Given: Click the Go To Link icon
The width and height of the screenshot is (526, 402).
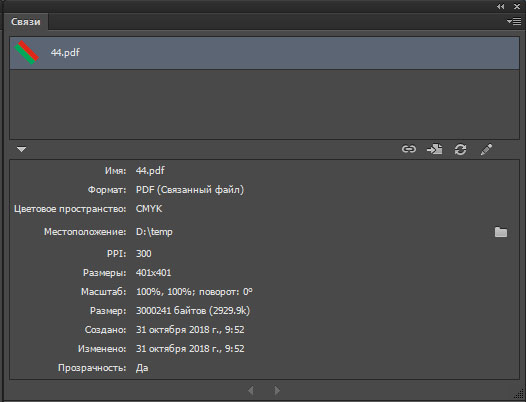Looking at the screenshot, I should pos(434,149).
